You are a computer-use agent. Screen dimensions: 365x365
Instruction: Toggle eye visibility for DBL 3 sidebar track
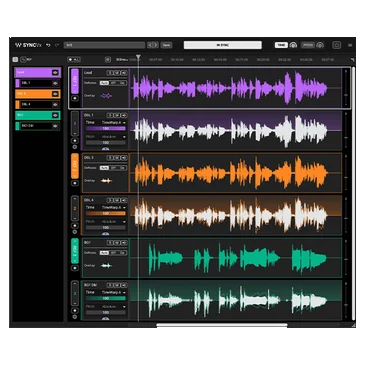pos(55,94)
